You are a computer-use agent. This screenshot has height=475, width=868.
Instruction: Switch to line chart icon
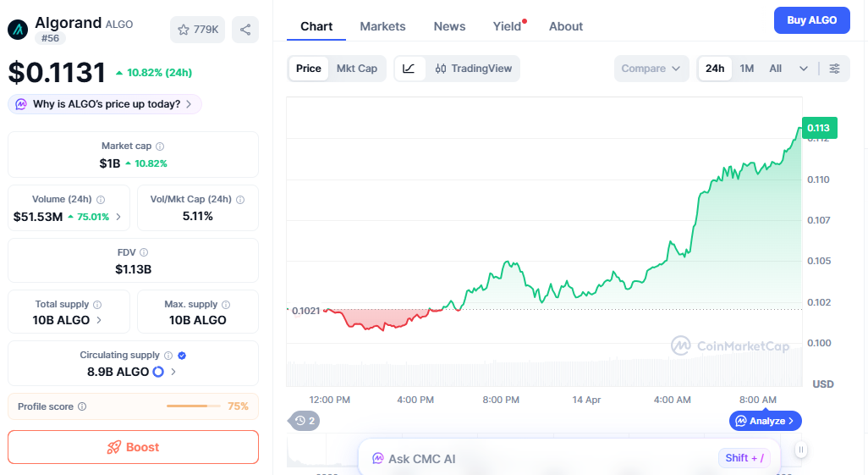(409, 69)
